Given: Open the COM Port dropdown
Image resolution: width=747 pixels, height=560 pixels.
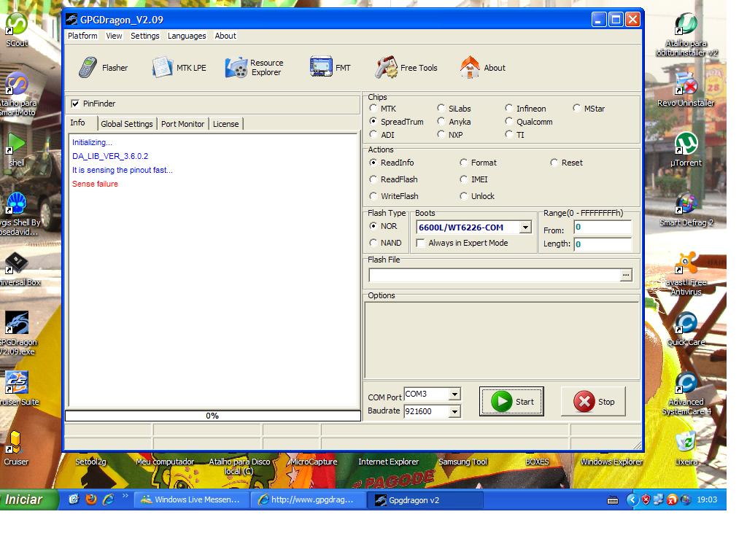Looking at the screenshot, I should (x=455, y=394).
